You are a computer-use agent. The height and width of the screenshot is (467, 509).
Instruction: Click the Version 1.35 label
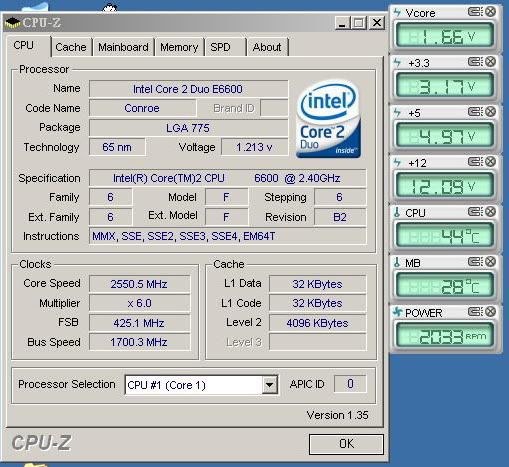pos(337,415)
